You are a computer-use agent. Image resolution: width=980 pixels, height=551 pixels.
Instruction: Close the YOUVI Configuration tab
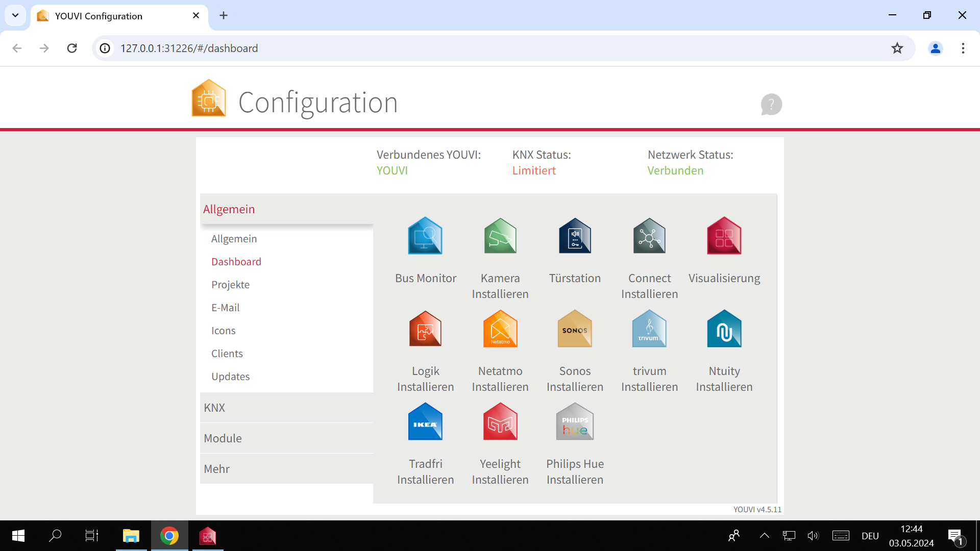[196, 15]
